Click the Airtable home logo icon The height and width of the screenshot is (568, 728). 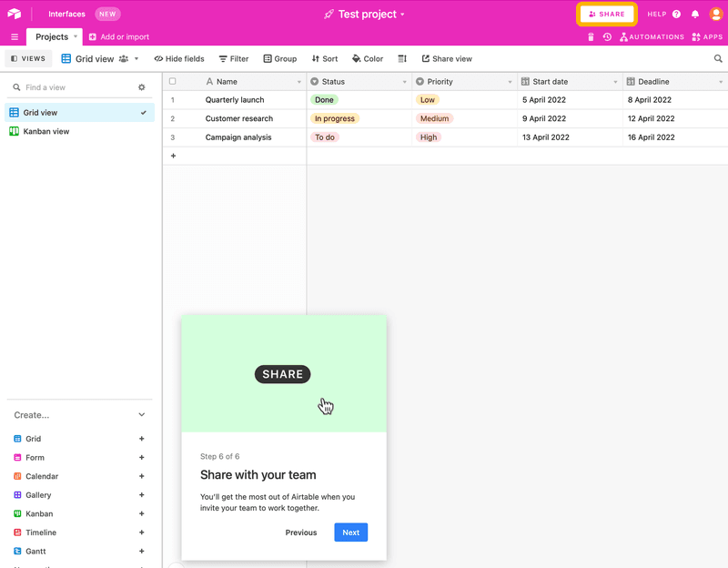tap(15, 15)
